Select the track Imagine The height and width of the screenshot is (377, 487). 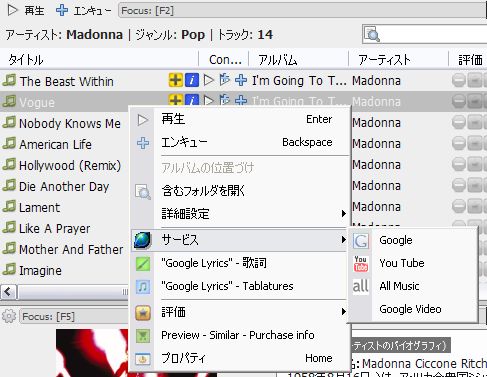[x=40, y=270]
